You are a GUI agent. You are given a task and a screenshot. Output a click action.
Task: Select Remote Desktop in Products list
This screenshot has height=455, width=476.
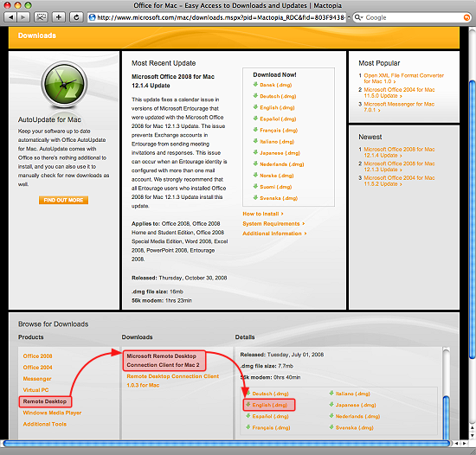pos(45,401)
